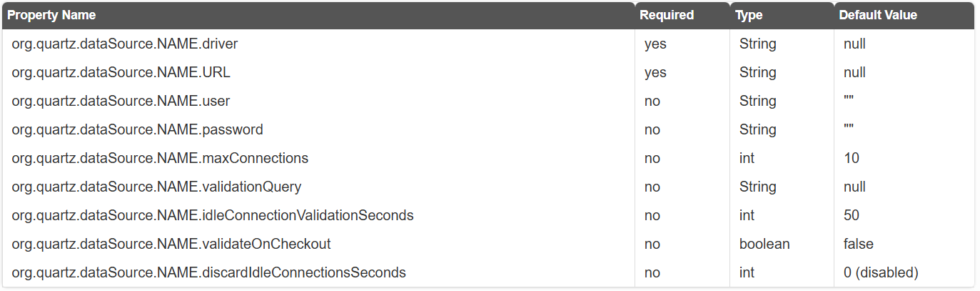The image size is (980, 291).
Task: Click the org.quartz.dataSource.NAME.user property name
Action: [121, 101]
